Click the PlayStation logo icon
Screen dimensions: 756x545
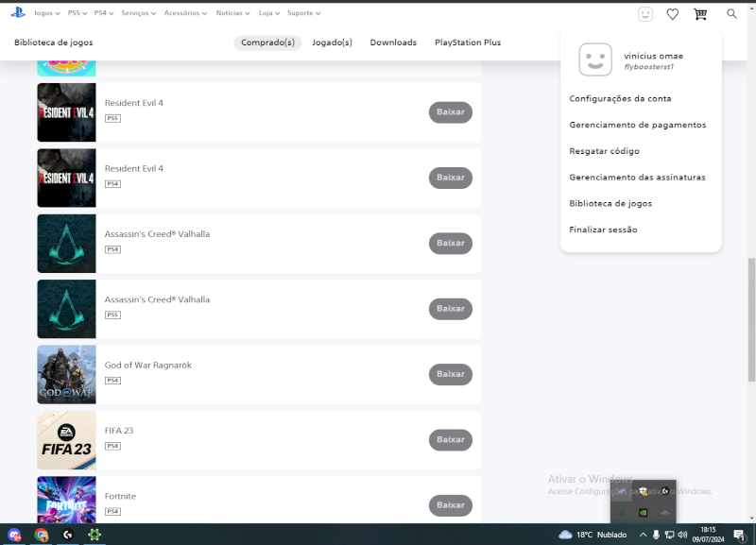pyautogui.click(x=18, y=12)
